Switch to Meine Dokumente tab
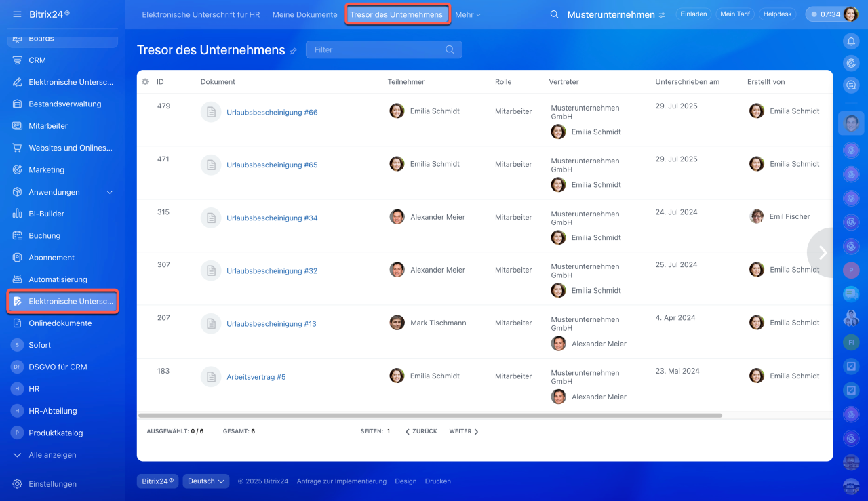The image size is (868, 501). click(x=304, y=14)
